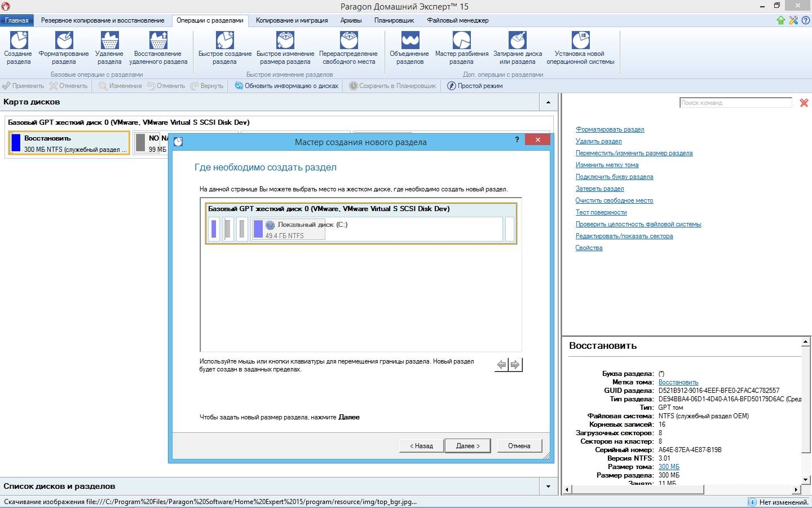Click wizard dialog help question mark
Screen dimensions: 812x508
(517, 139)
